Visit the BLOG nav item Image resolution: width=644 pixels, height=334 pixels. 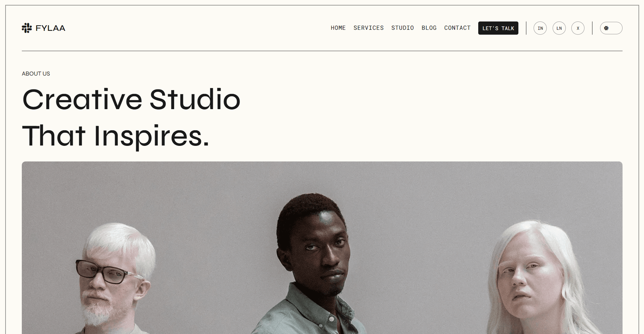pyautogui.click(x=429, y=28)
